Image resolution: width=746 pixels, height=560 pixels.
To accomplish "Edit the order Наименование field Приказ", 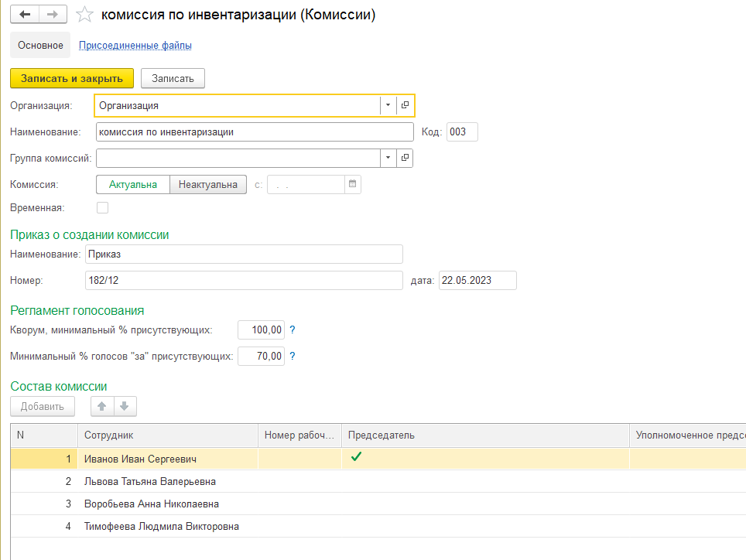I will pyautogui.click(x=244, y=254).
